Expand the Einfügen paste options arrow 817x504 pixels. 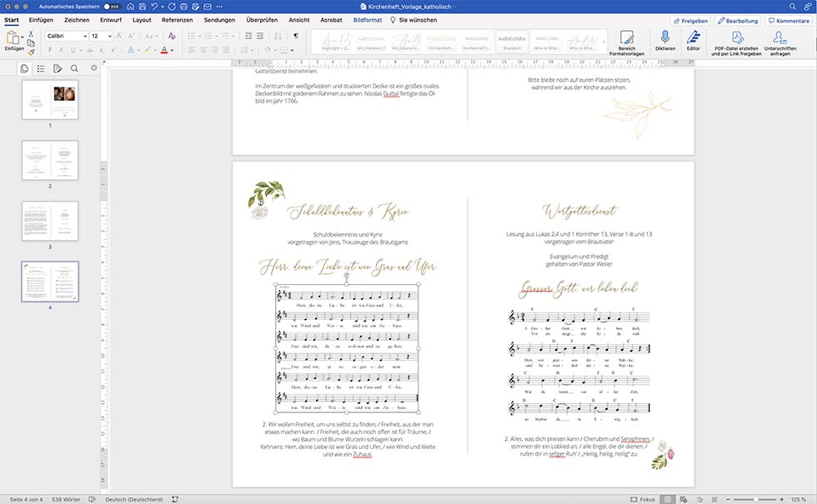click(x=23, y=37)
